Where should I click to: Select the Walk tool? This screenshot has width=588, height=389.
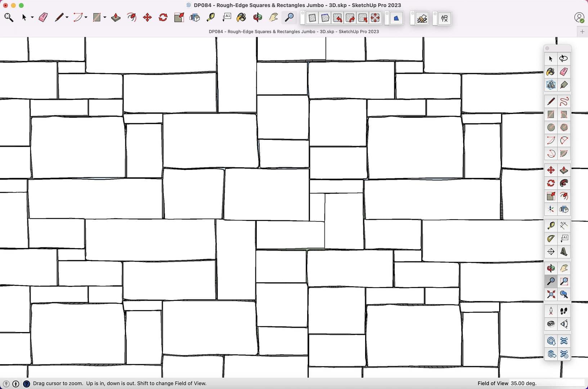point(564,310)
